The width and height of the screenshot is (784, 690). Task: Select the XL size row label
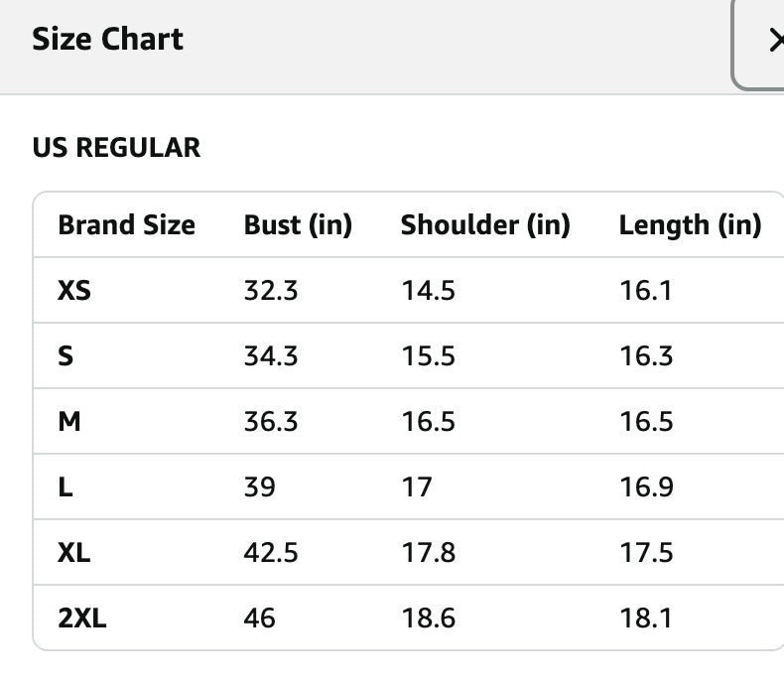pyautogui.click(x=74, y=553)
